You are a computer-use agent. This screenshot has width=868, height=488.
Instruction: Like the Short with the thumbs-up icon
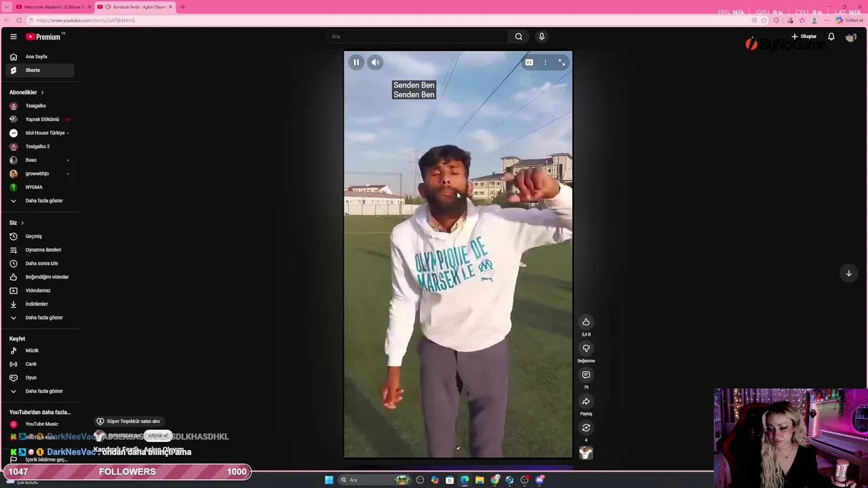pos(586,322)
